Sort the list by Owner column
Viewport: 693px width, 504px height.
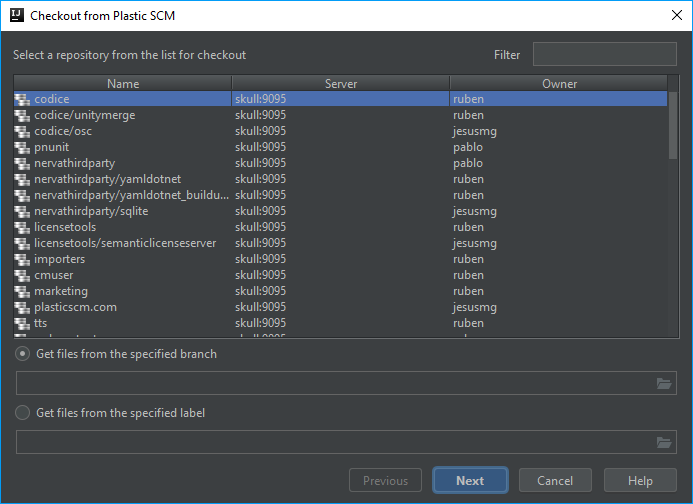(559, 84)
